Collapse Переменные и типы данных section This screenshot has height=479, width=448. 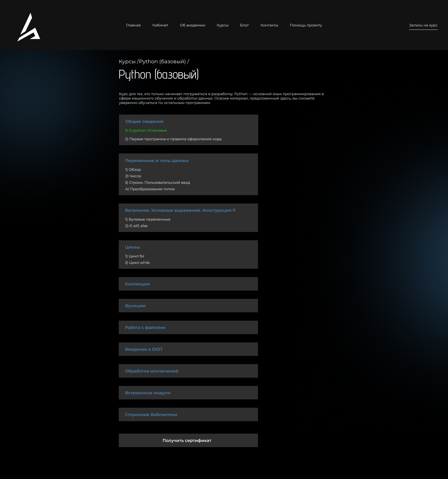(x=157, y=160)
